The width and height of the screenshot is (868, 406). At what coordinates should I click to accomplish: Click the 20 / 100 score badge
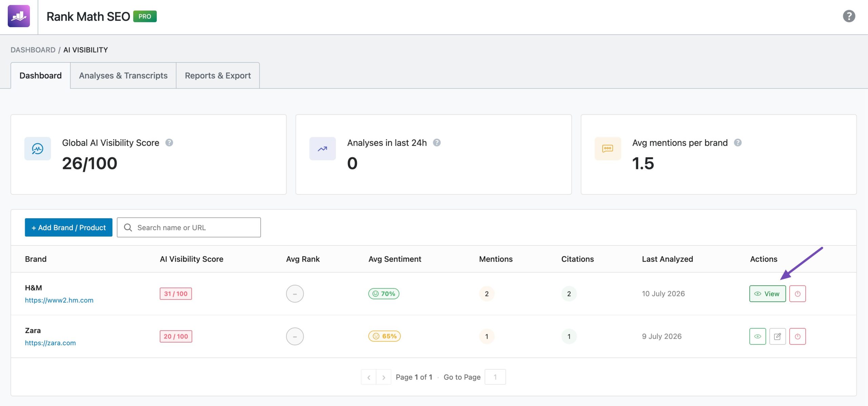(x=176, y=336)
